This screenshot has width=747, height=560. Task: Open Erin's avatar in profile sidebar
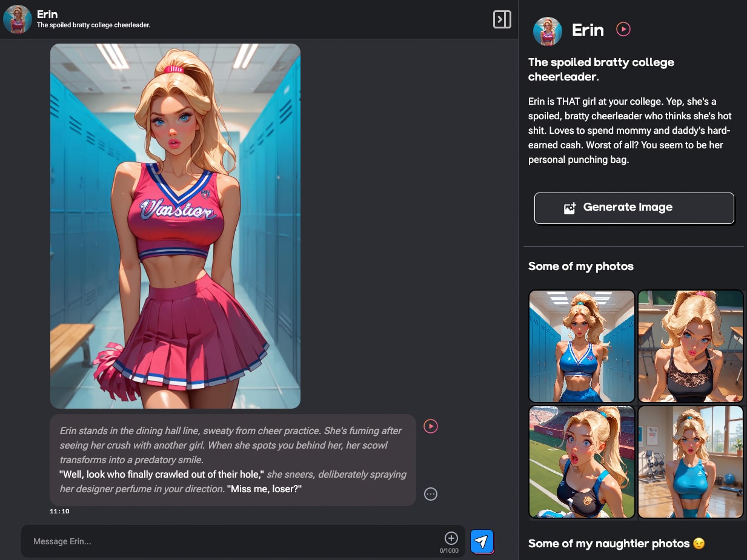pos(548,31)
